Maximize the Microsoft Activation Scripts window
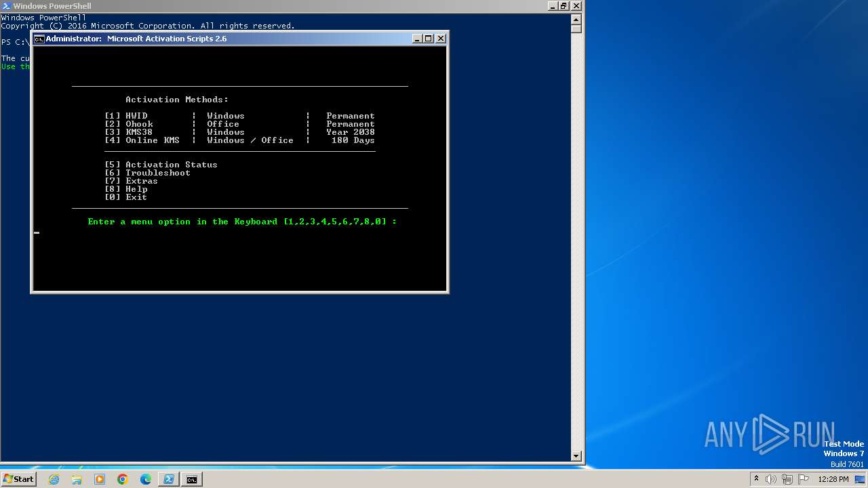The height and width of the screenshot is (488, 868). 429,39
